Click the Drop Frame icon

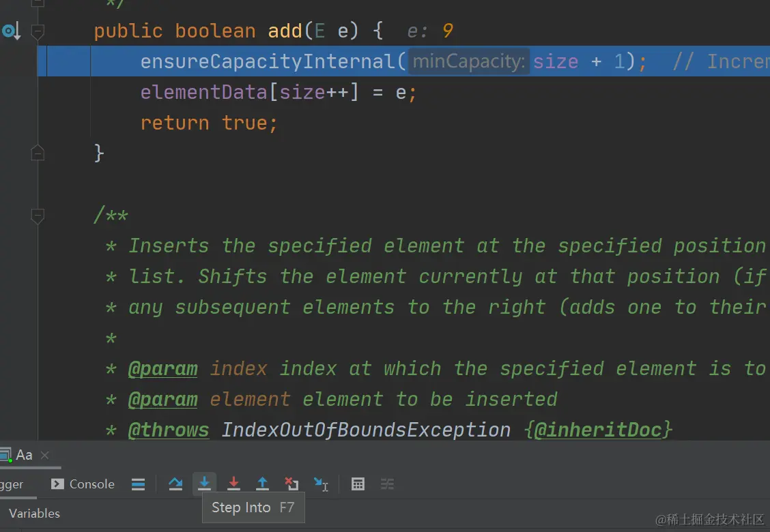[291, 484]
